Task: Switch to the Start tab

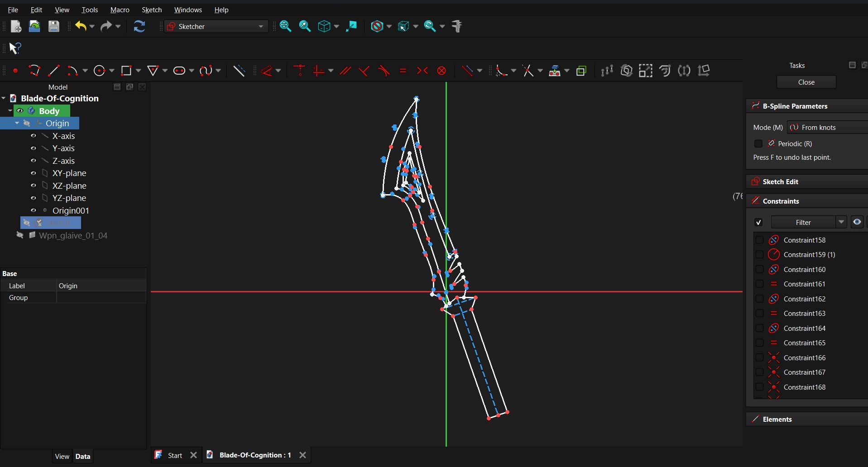Action: pyautogui.click(x=175, y=455)
